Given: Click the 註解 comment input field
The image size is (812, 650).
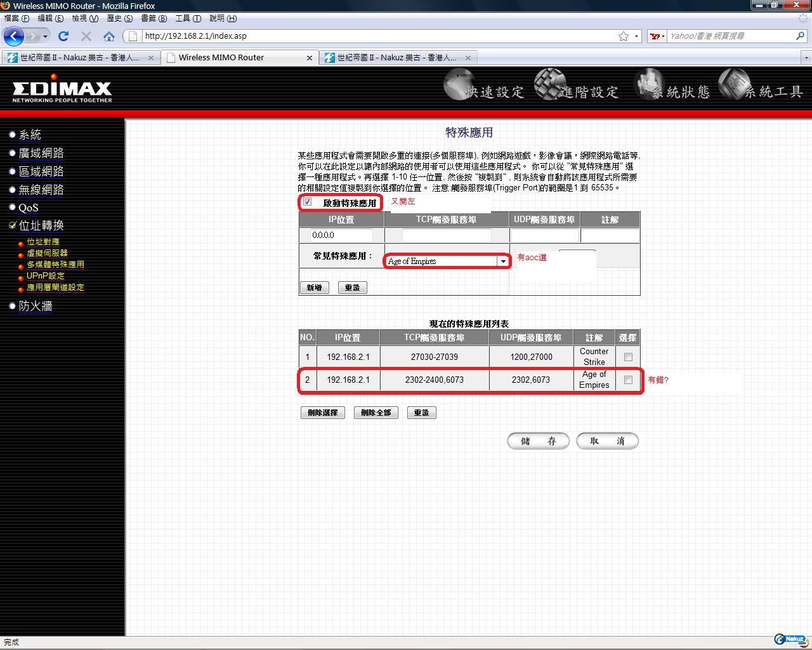Looking at the screenshot, I should coord(610,235).
